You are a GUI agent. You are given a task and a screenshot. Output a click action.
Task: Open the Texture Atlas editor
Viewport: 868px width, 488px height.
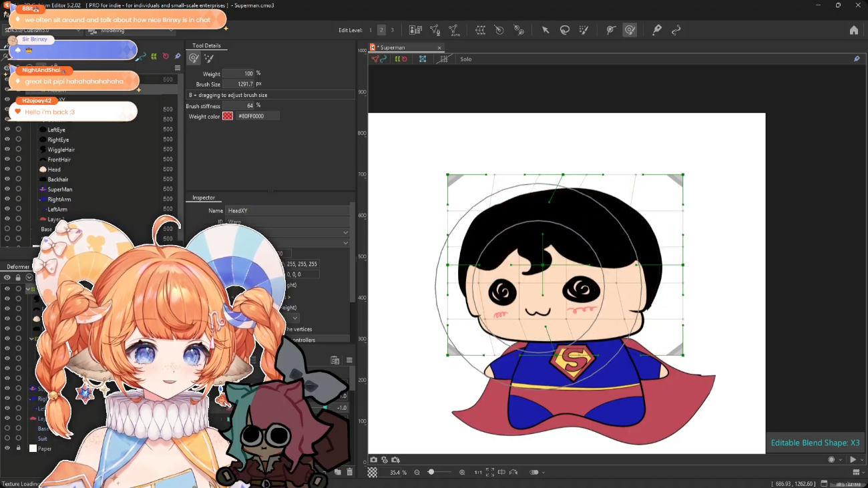click(415, 30)
